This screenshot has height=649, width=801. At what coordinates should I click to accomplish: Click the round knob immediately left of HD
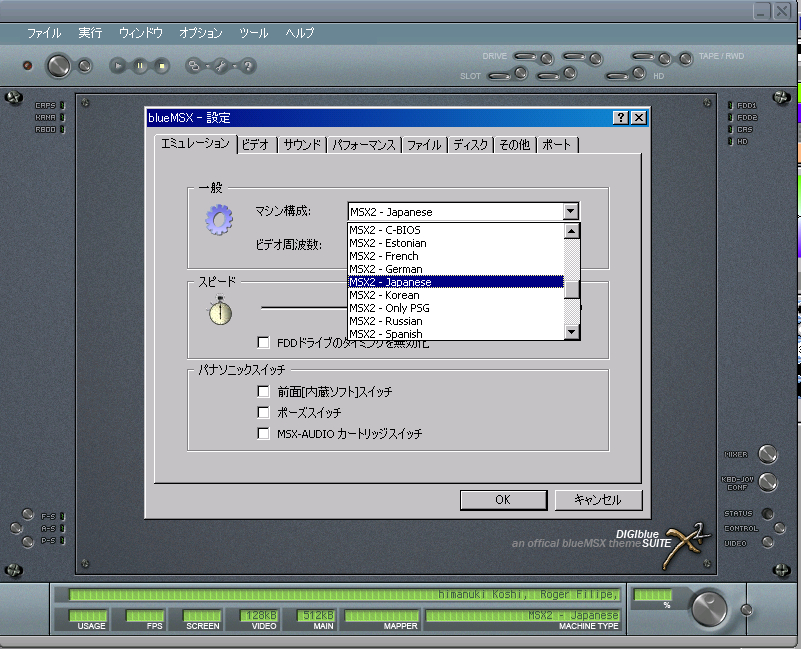[639, 73]
